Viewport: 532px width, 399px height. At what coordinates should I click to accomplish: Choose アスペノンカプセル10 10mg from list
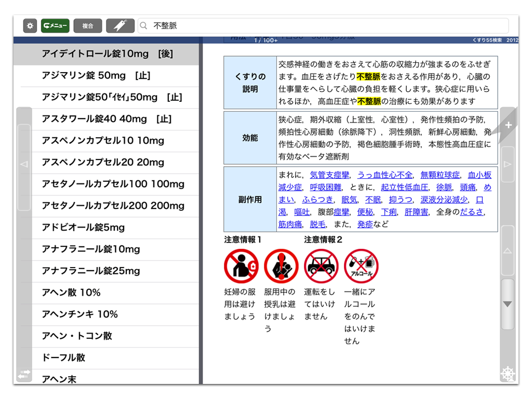[x=103, y=141]
